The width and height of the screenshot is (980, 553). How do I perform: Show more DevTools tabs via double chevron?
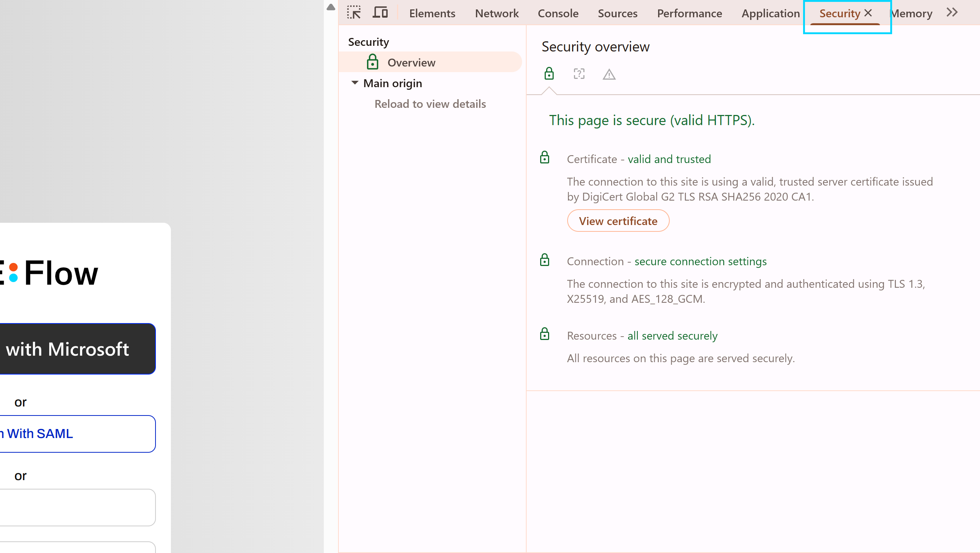coord(952,12)
